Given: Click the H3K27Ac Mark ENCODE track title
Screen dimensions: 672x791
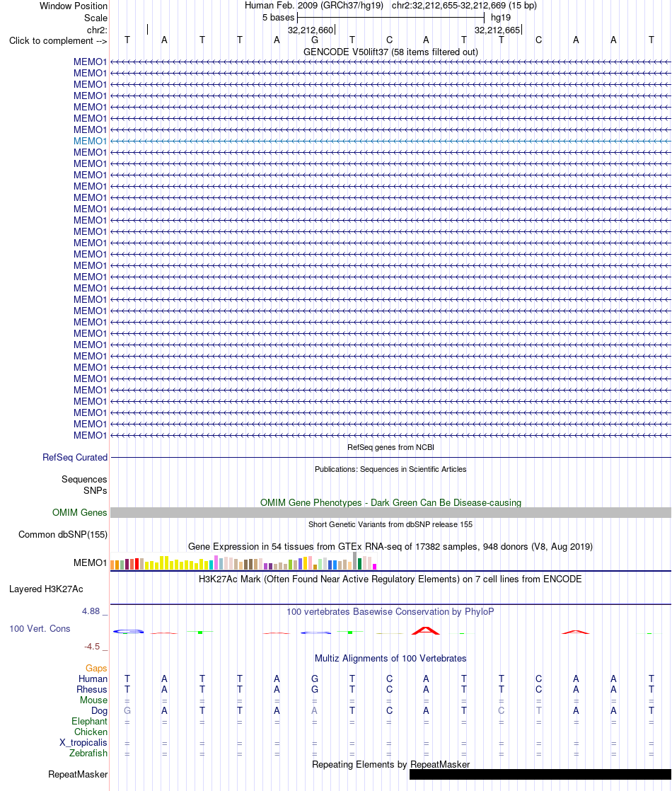Looking at the screenshot, I should click(x=390, y=579).
